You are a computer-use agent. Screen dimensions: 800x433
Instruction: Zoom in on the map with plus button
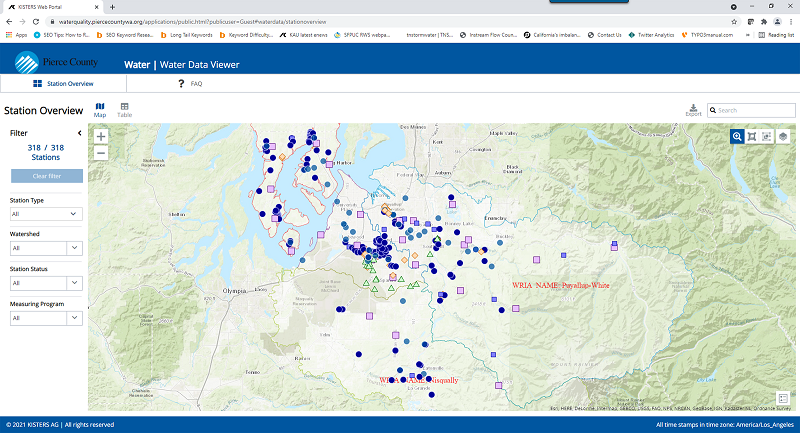tap(101, 137)
